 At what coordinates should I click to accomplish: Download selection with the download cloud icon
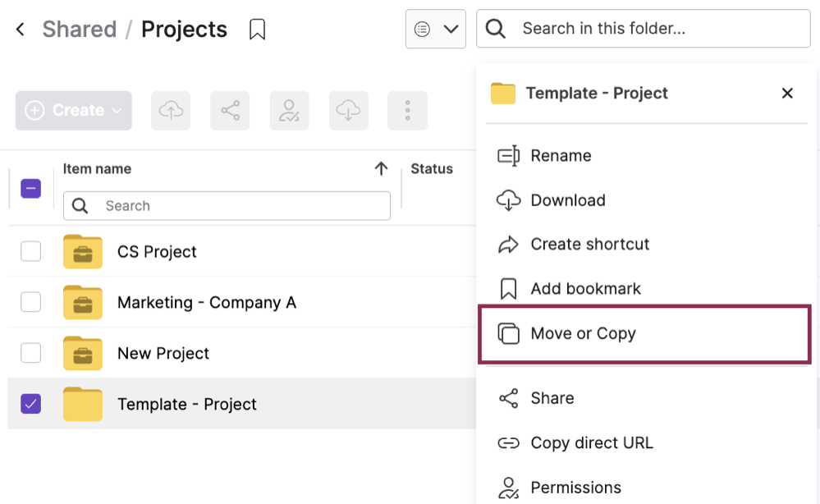tap(348, 110)
